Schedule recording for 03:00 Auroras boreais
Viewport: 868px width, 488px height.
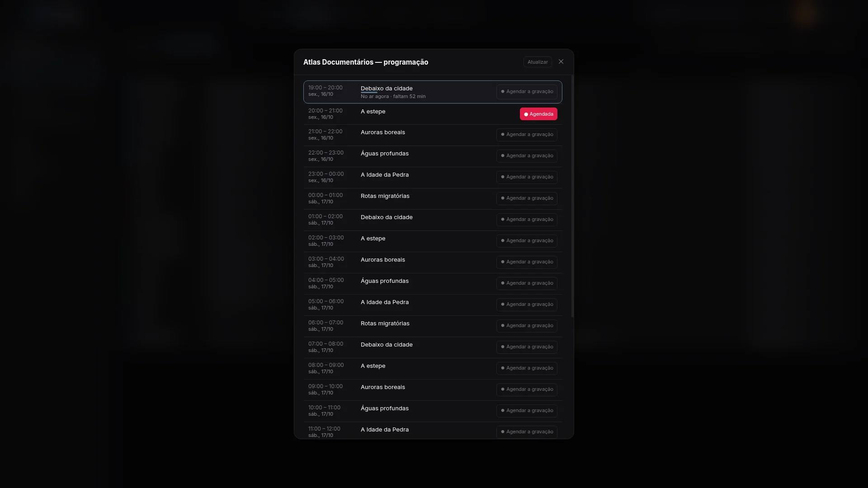(x=527, y=262)
